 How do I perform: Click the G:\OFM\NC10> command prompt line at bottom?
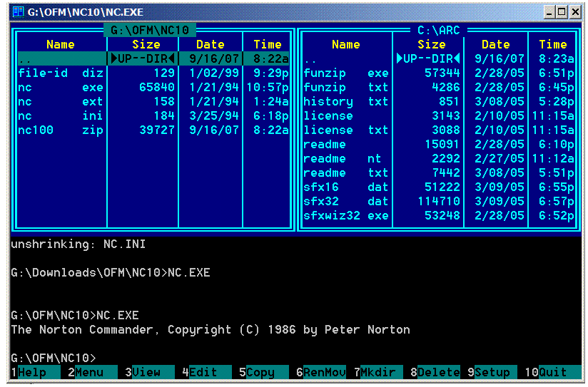click(54, 358)
